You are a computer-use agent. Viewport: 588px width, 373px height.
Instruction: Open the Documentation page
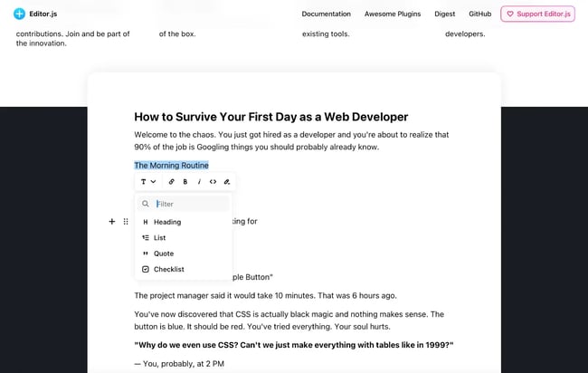[326, 14]
